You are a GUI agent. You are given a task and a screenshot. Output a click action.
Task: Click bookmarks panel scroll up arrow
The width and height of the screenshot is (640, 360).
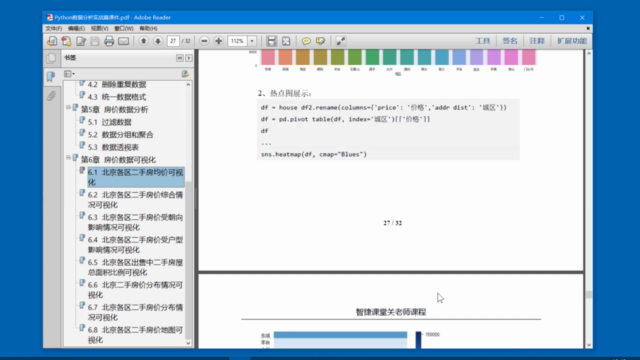[188, 84]
